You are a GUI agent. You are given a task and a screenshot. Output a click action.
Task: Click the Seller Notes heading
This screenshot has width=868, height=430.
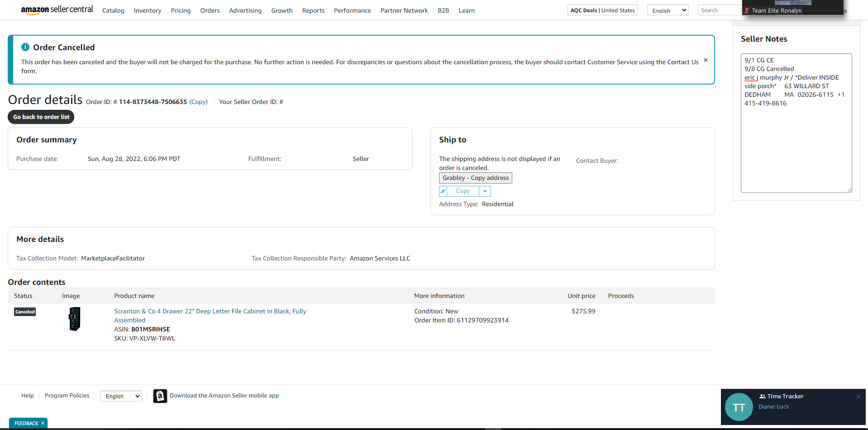coord(764,39)
